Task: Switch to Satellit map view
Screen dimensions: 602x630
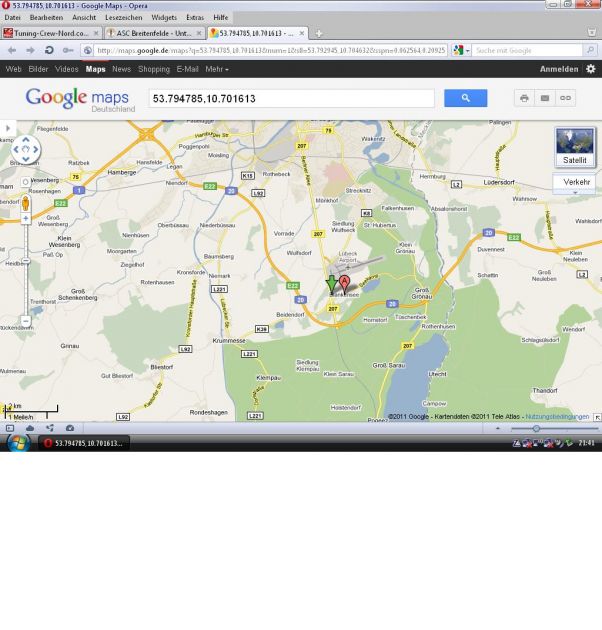Action: [575, 147]
